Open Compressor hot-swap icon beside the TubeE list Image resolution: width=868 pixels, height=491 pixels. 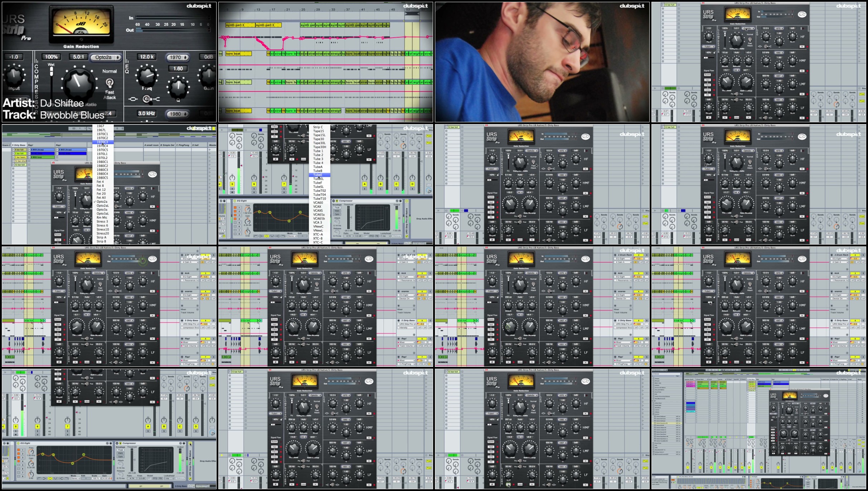(397, 201)
